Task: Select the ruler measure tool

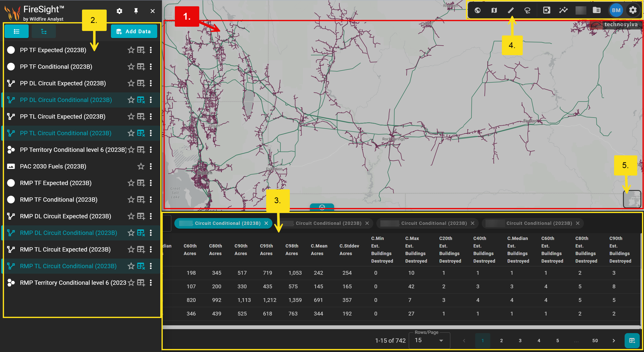Action: pyautogui.click(x=511, y=10)
